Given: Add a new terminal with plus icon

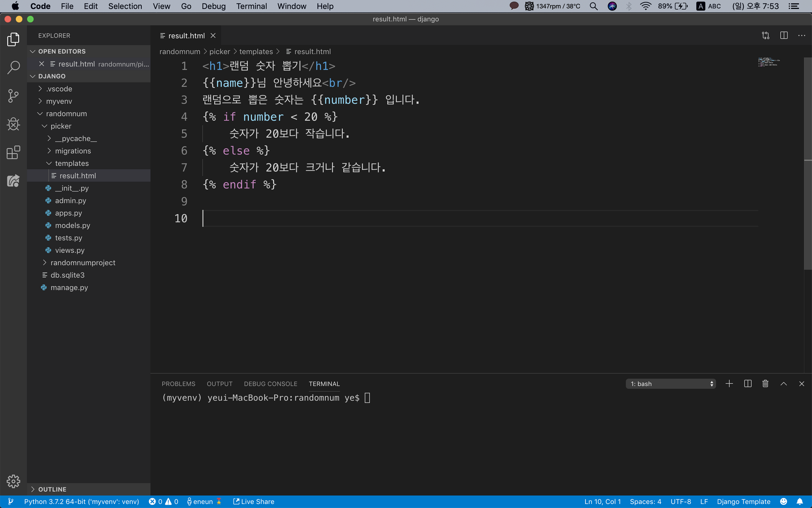Looking at the screenshot, I should (729, 384).
